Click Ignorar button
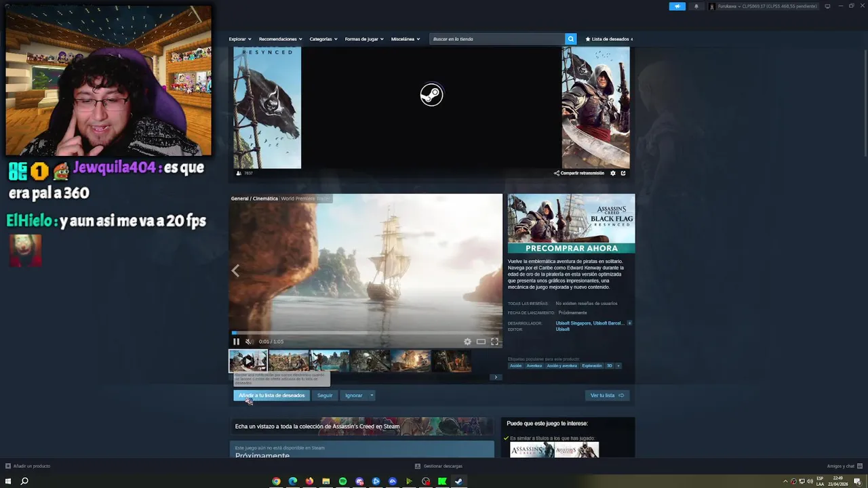The height and width of the screenshot is (488, 868). [x=353, y=395]
